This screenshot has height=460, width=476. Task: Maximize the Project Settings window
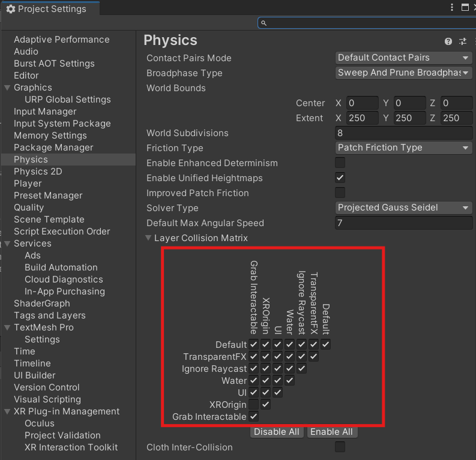pos(465,7)
